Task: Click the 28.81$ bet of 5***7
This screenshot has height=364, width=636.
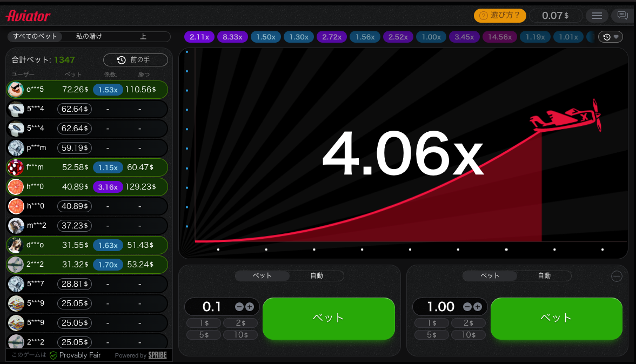Action: click(x=75, y=284)
